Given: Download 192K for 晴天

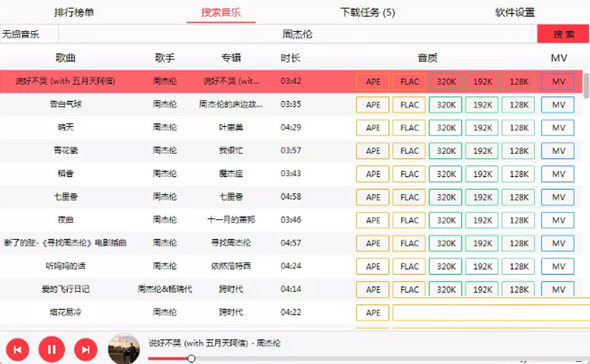Looking at the screenshot, I should 482,128.
